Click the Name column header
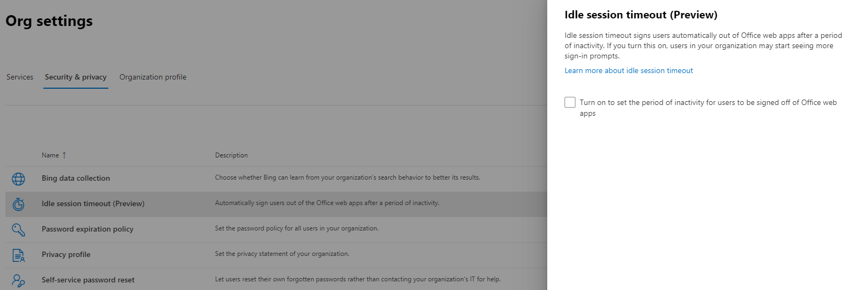 (50, 155)
